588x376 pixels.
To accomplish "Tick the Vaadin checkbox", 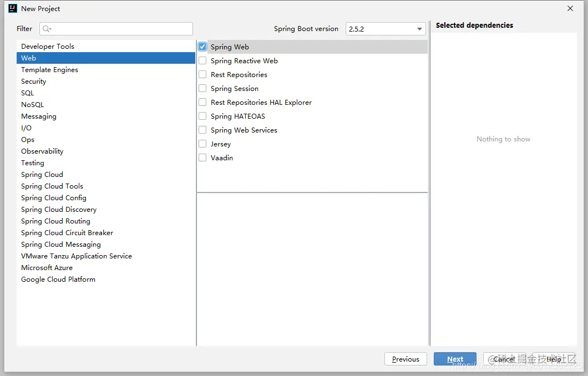I will [x=202, y=157].
